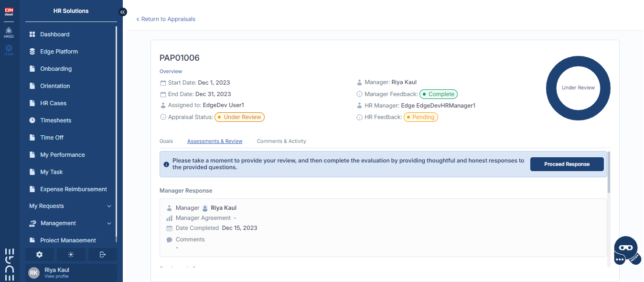Switch to the Goals tab

[x=166, y=141]
